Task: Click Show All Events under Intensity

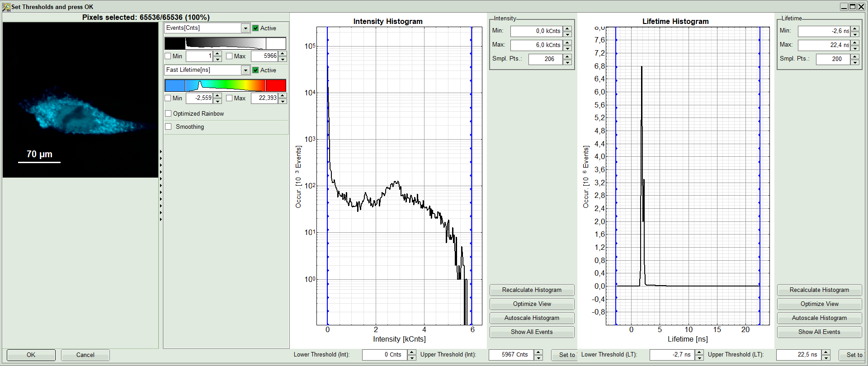Action: [532, 332]
